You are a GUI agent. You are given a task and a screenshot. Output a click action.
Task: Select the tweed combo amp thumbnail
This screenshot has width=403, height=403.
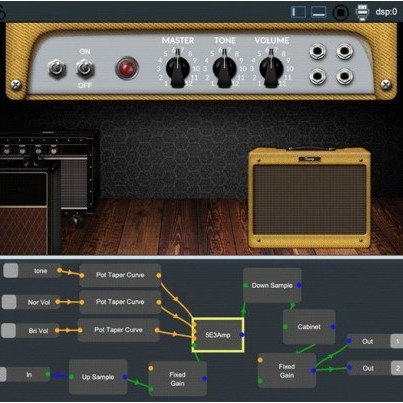[x=310, y=199]
